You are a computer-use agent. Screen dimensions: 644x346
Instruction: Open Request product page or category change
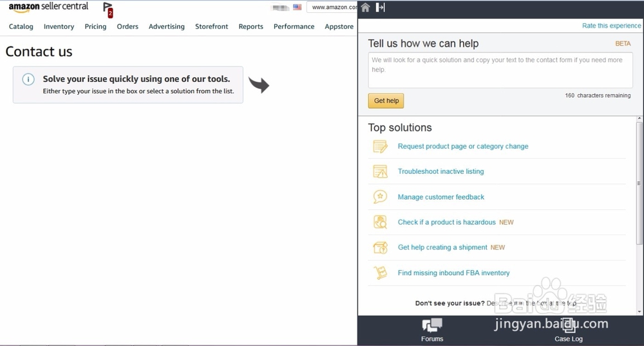[463, 146]
